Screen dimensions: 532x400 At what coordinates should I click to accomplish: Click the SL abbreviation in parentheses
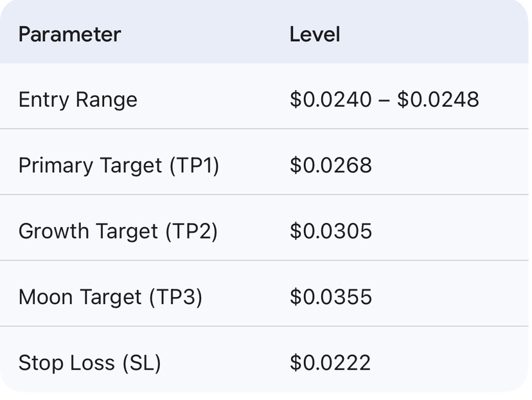[x=140, y=363]
